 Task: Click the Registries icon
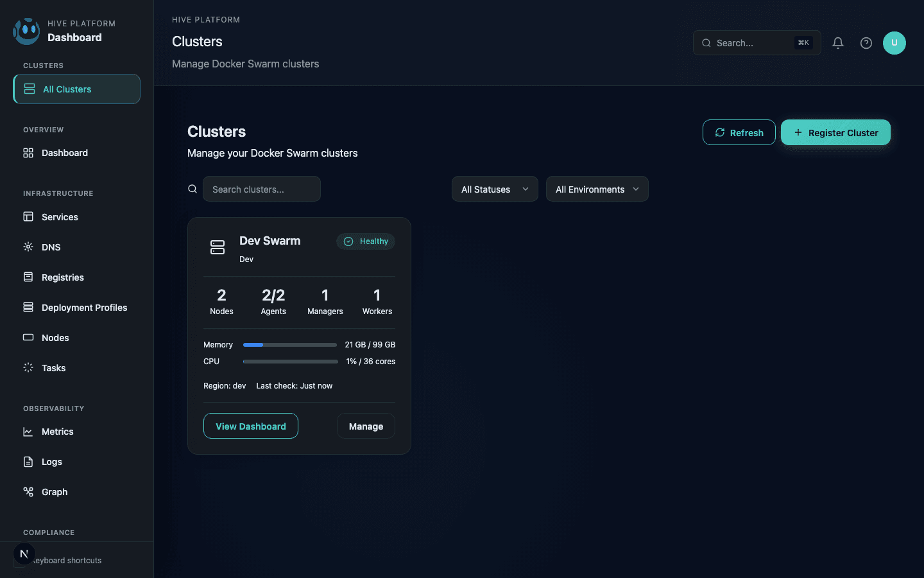coord(28,277)
